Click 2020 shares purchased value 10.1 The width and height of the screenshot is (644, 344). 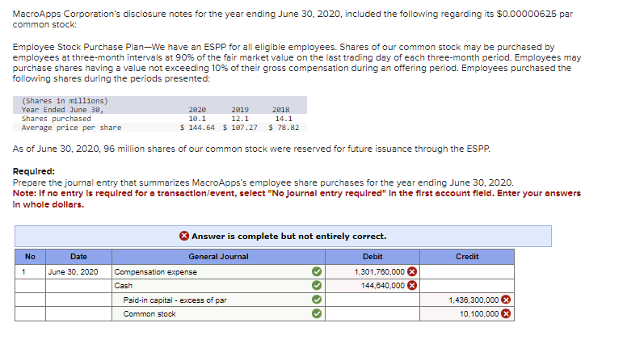coord(197,119)
